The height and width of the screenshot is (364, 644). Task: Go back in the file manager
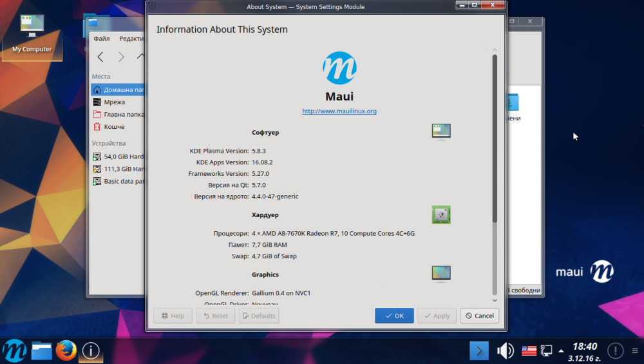coord(100,57)
